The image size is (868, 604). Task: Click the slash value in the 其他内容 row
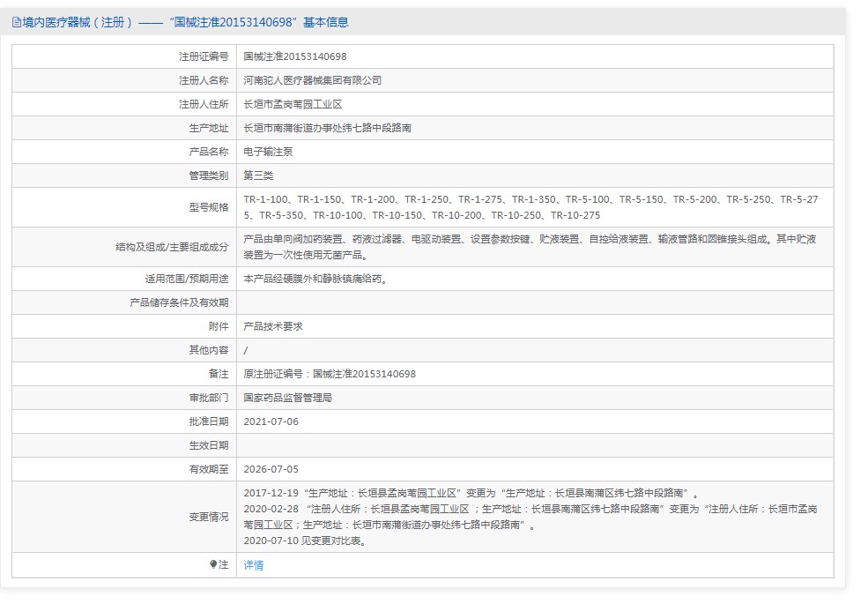(246, 350)
